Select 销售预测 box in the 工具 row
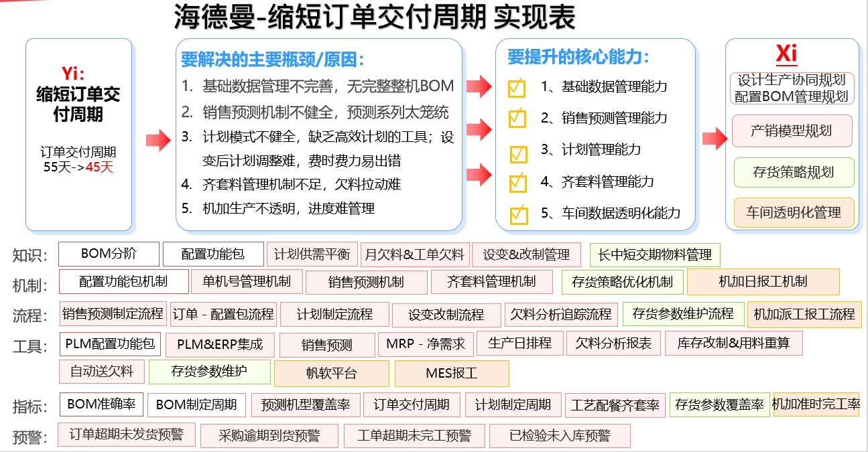This screenshot has width=868, height=452. [326, 346]
